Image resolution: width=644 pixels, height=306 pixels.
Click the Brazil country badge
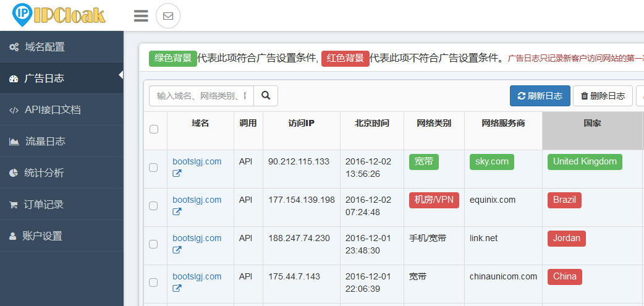[x=564, y=200]
